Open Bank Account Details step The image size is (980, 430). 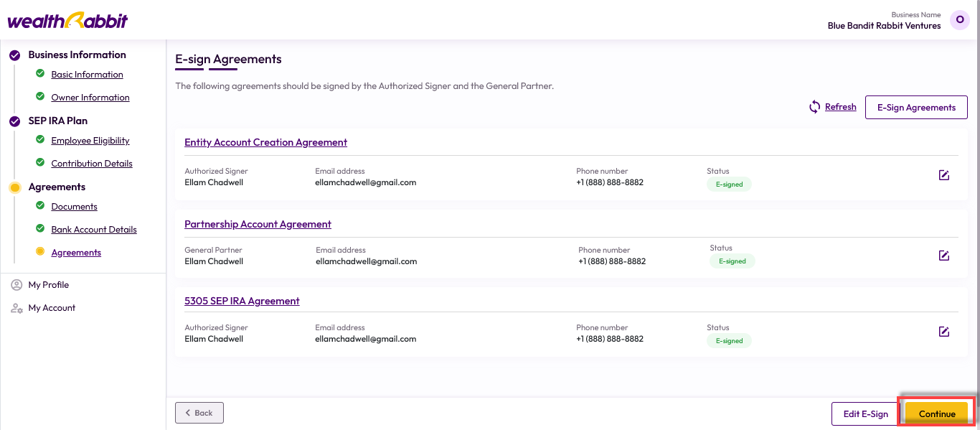tap(94, 230)
